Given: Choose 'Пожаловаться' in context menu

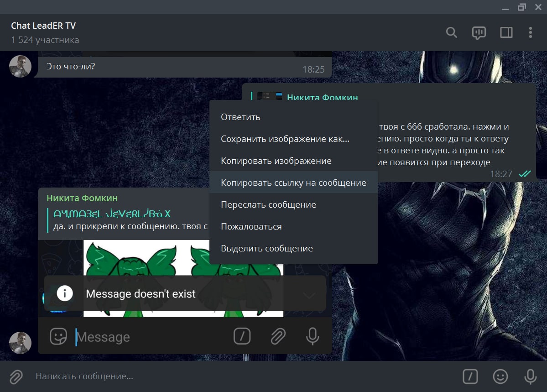Looking at the screenshot, I should [x=293, y=226].
